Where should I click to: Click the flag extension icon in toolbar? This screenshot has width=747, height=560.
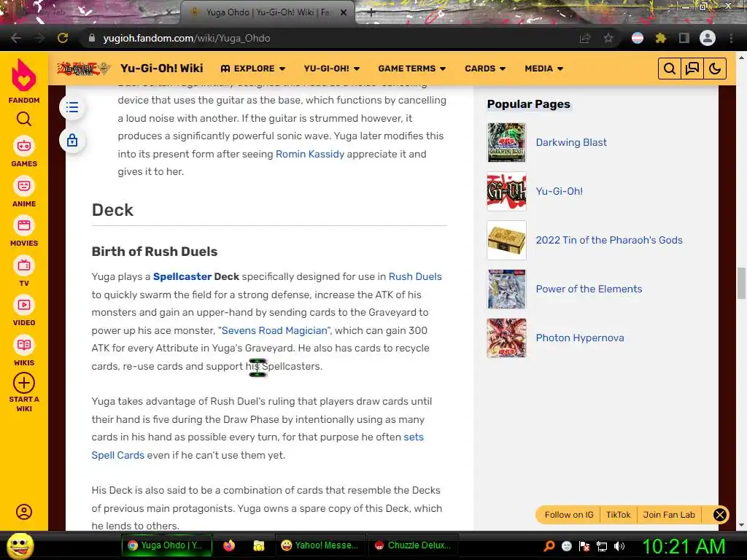(638, 38)
